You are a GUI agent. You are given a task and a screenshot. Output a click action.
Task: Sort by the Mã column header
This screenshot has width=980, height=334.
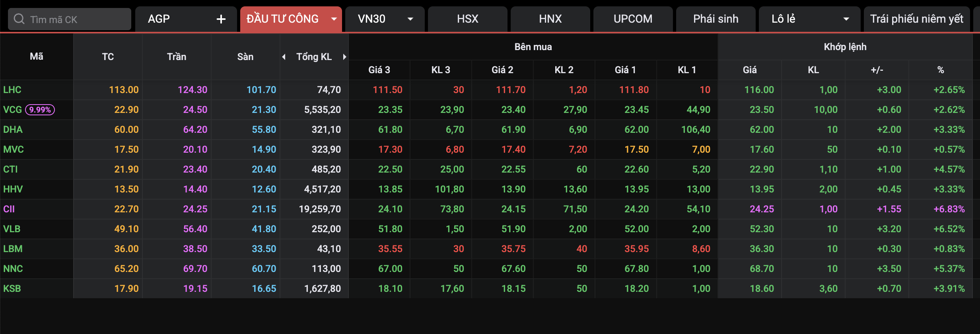coord(37,56)
